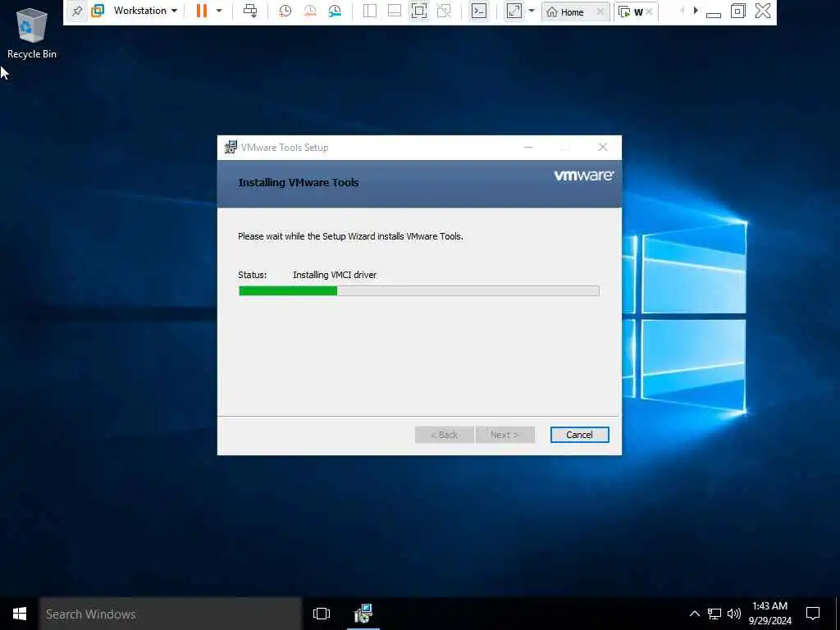Open the Windows Start menu
The height and width of the screenshot is (630, 840).
20,614
